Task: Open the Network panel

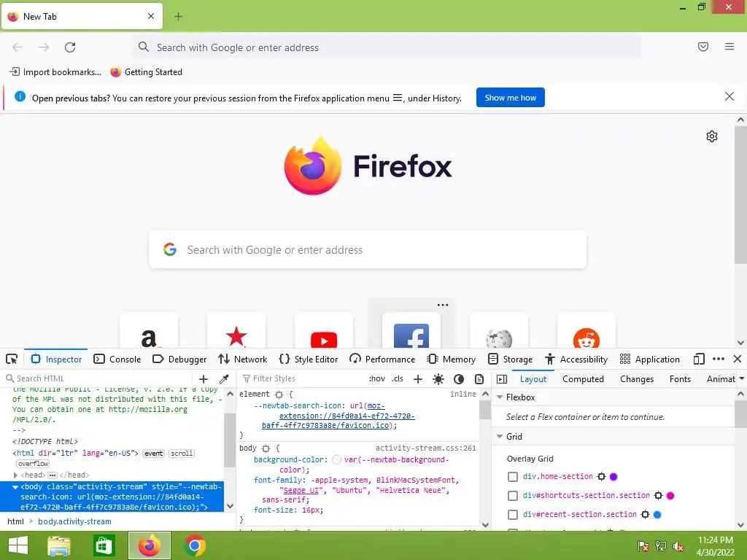Action: point(242,359)
